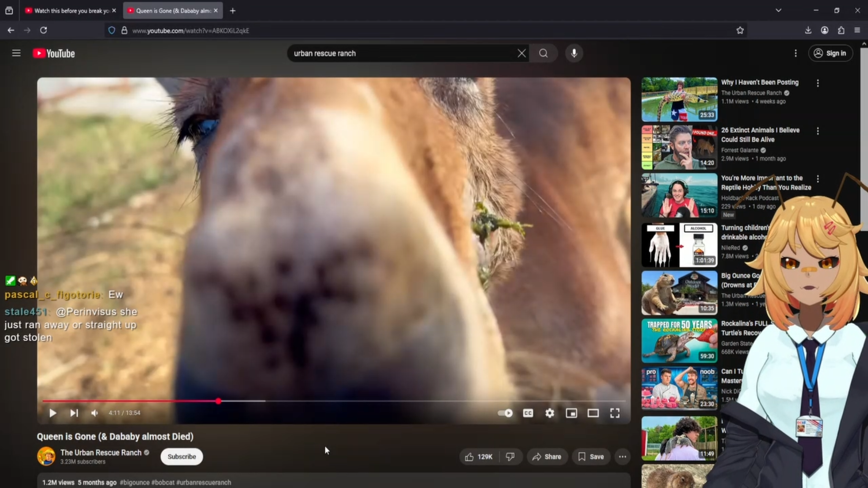Click the search magnifier button
The image size is (868, 488).
pyautogui.click(x=543, y=53)
